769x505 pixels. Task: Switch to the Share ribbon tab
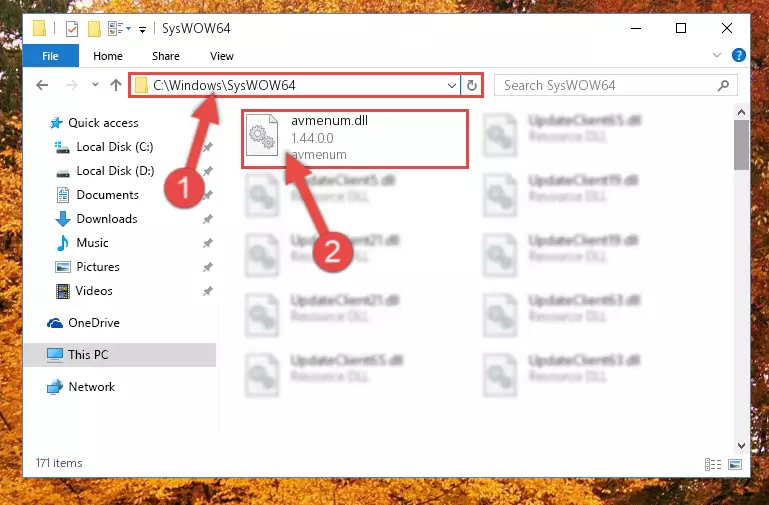(x=166, y=56)
